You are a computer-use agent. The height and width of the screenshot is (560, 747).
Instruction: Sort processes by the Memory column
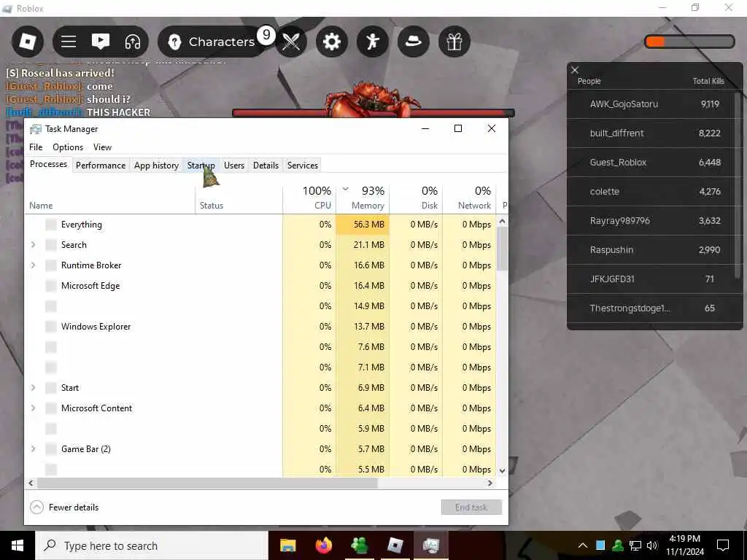coord(363,199)
